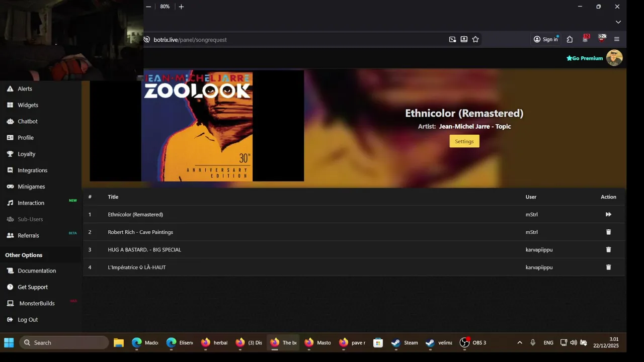Click the botrix.live address bar
The width and height of the screenshot is (644, 362).
coord(297,39)
